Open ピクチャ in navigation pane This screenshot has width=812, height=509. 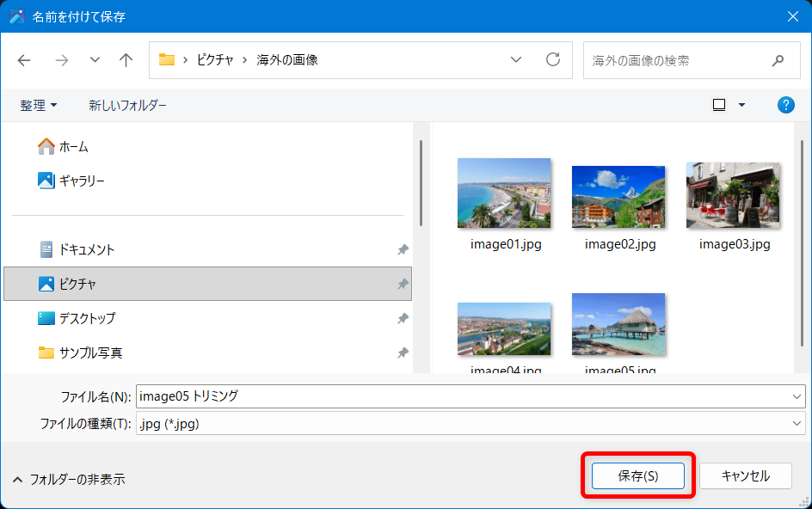pos(207,284)
